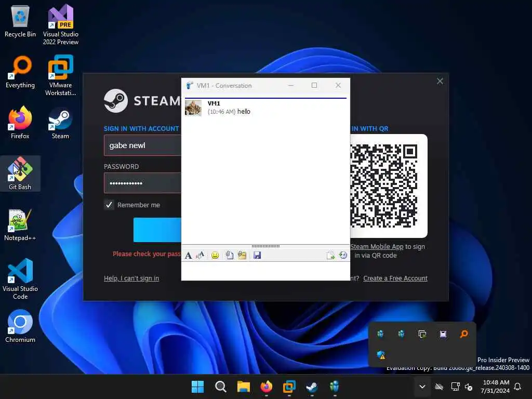Screen dimensions: 532x399
Task: Open the smiley emoticon picker
Action: pos(215,255)
